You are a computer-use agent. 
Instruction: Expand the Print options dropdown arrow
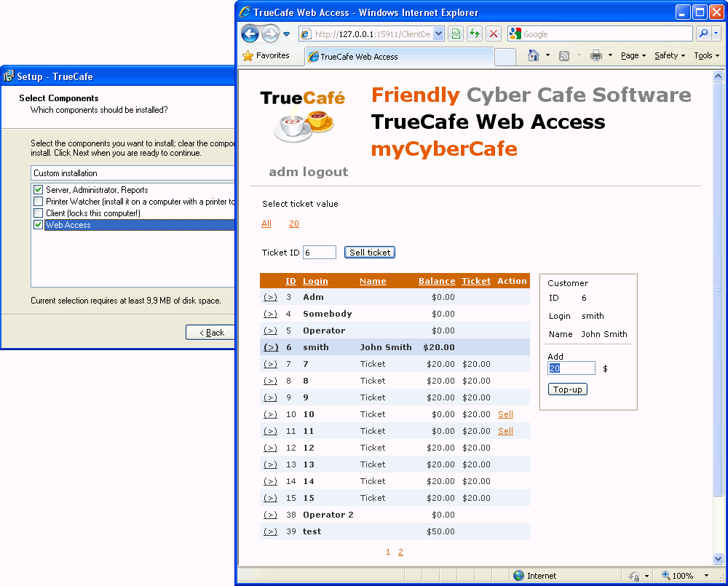point(610,55)
